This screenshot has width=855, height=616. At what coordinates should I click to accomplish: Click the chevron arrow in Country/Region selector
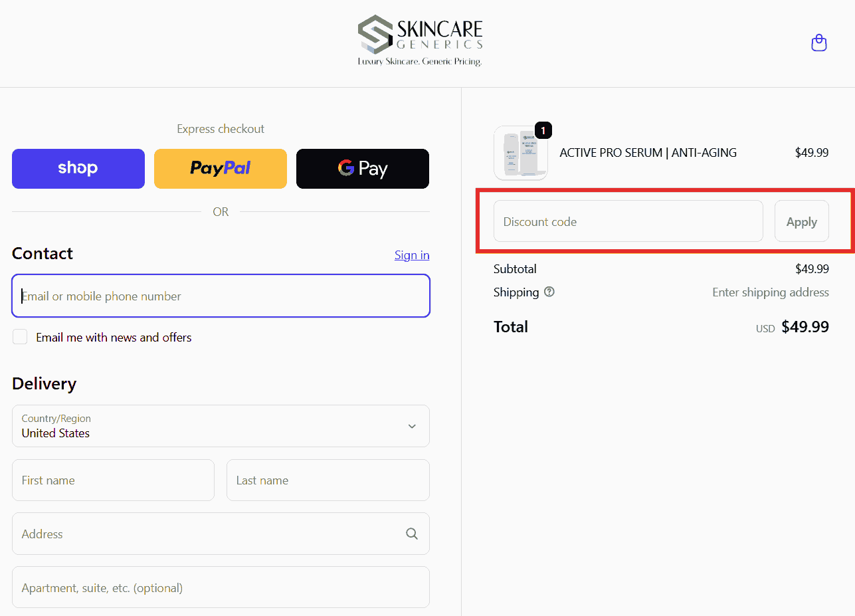pyautogui.click(x=412, y=426)
